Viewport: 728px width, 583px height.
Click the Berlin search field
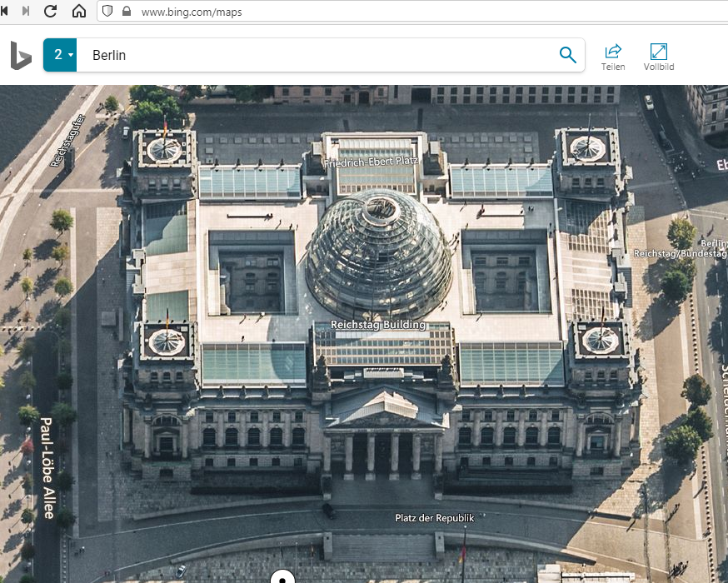[x=316, y=55]
